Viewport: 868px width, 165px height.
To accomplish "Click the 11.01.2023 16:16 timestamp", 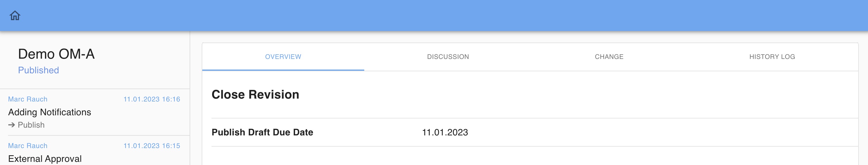I will tap(152, 99).
